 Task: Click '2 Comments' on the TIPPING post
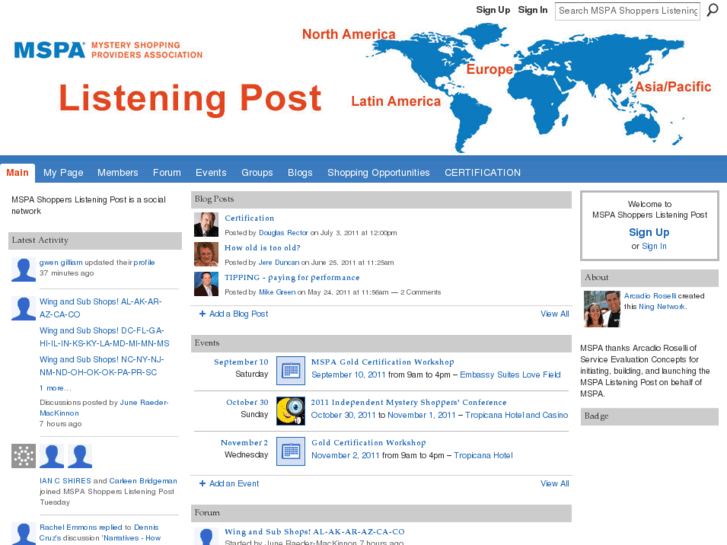click(421, 292)
